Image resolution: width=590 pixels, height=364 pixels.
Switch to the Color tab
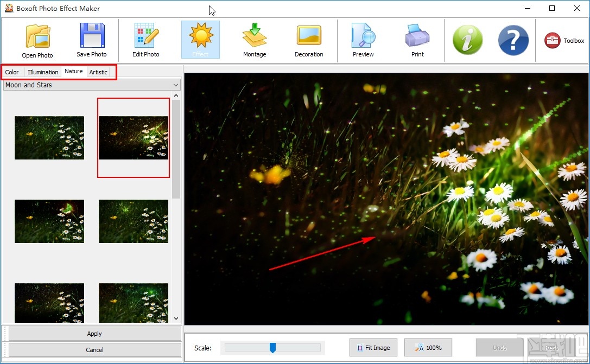(x=11, y=72)
